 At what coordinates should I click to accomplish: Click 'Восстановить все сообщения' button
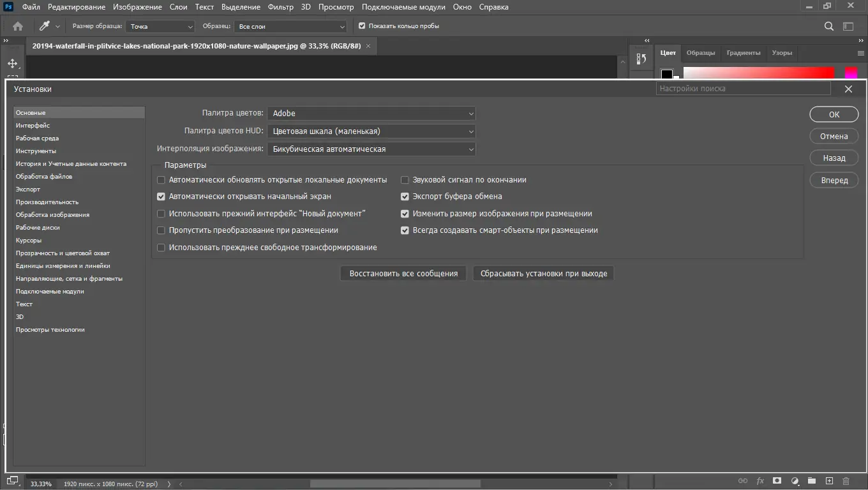403,274
